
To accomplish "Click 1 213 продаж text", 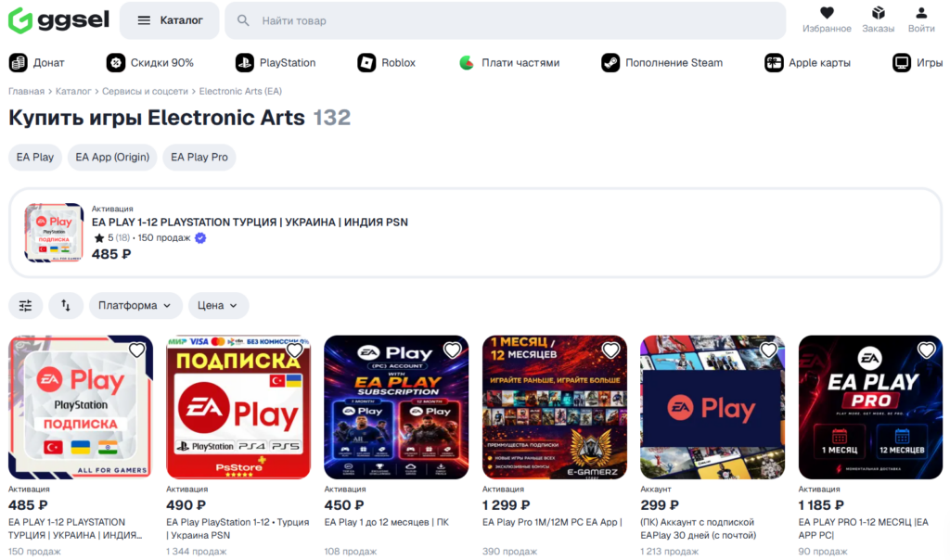I will point(670,552).
